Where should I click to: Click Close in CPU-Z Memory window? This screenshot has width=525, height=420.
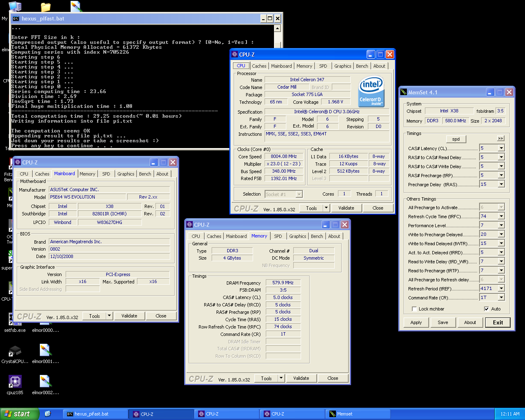coord(333,378)
